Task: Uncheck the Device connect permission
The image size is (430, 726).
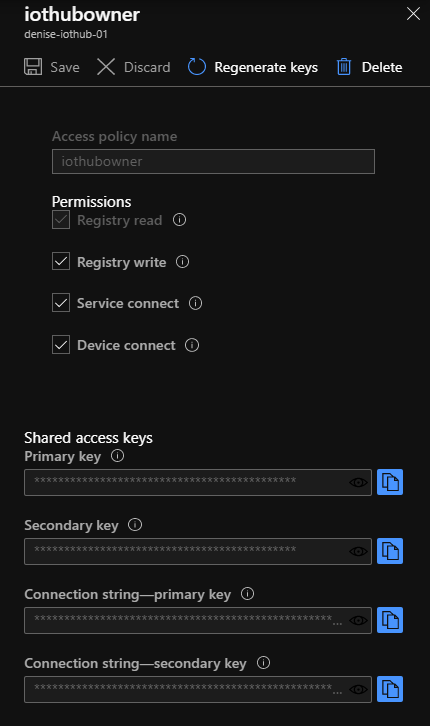Action: click(61, 344)
